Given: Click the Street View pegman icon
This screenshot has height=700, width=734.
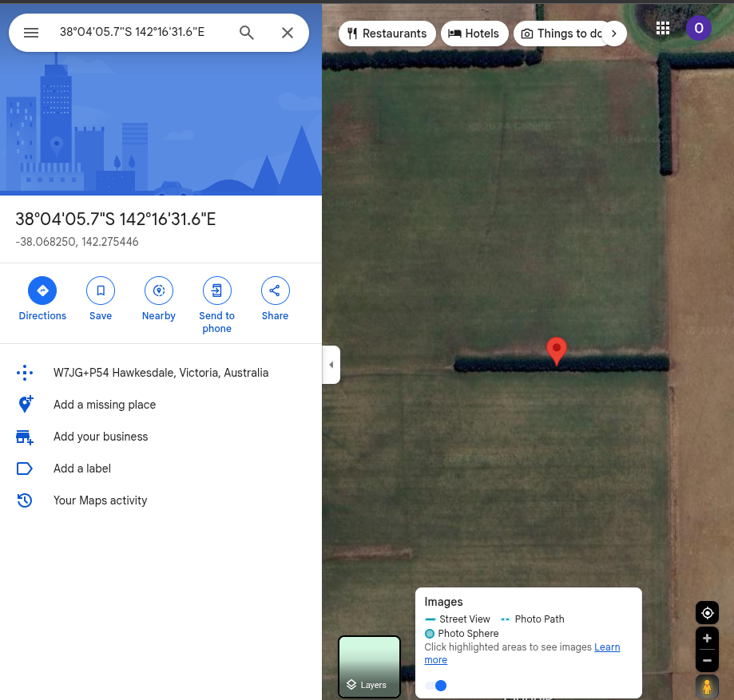Looking at the screenshot, I should click(708, 687).
